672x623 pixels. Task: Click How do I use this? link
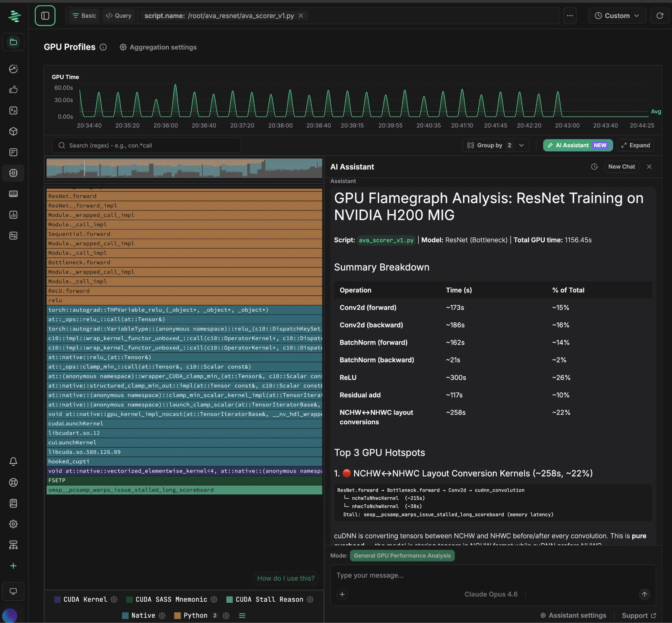tap(286, 578)
